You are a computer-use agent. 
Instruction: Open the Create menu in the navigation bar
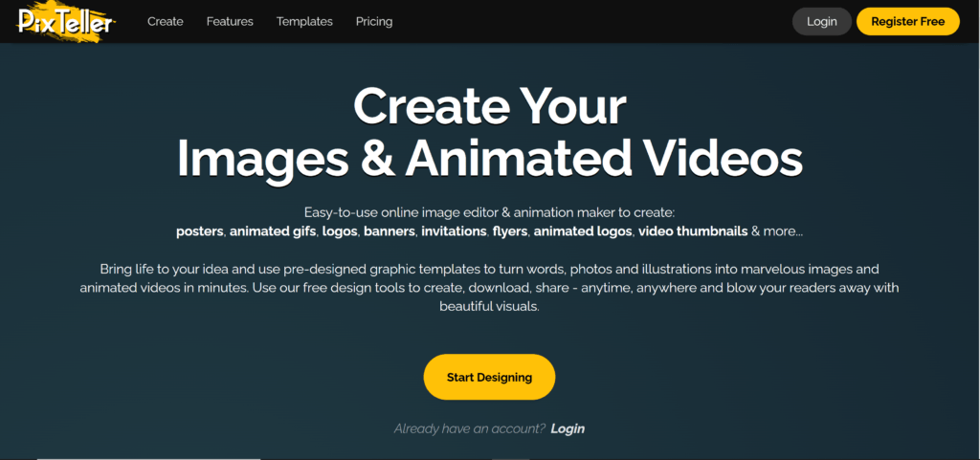pos(165,21)
